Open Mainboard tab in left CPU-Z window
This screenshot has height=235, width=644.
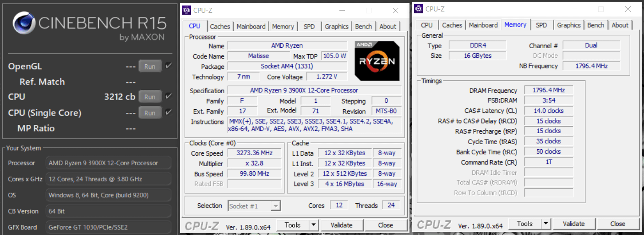251,27
